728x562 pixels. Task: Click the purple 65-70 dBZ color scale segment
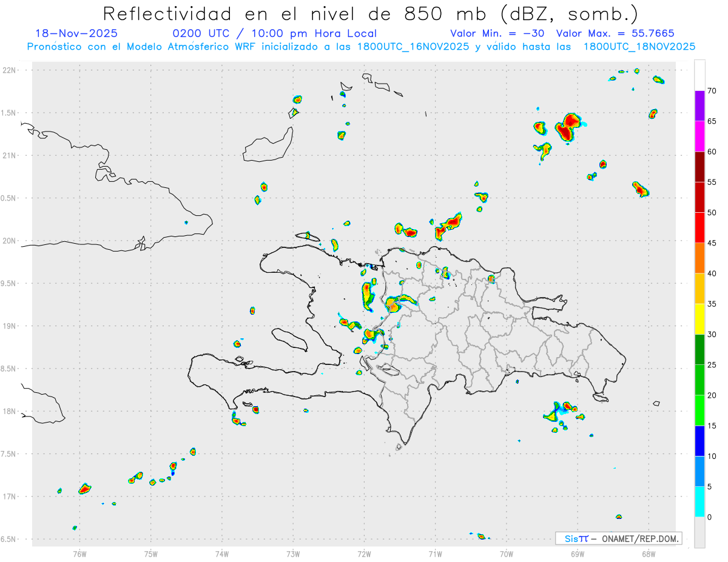(x=699, y=106)
